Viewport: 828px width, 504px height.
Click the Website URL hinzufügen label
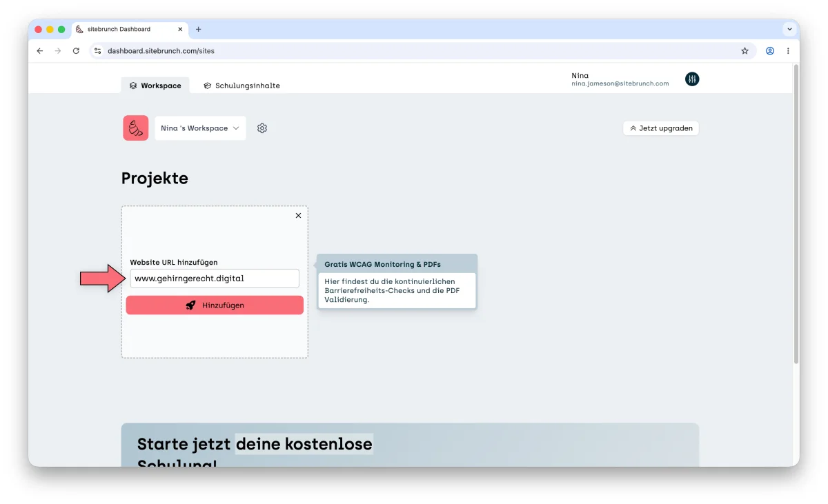(x=174, y=263)
